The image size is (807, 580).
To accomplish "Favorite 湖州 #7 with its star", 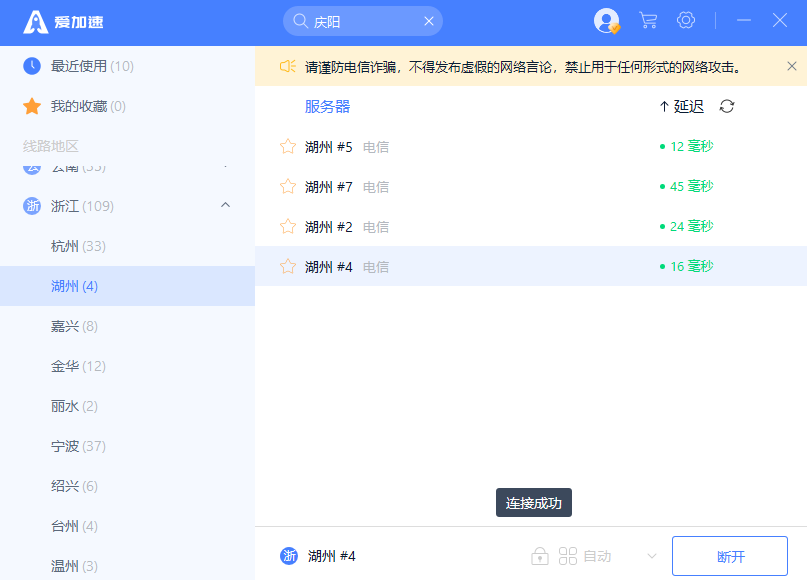I will tap(288, 186).
